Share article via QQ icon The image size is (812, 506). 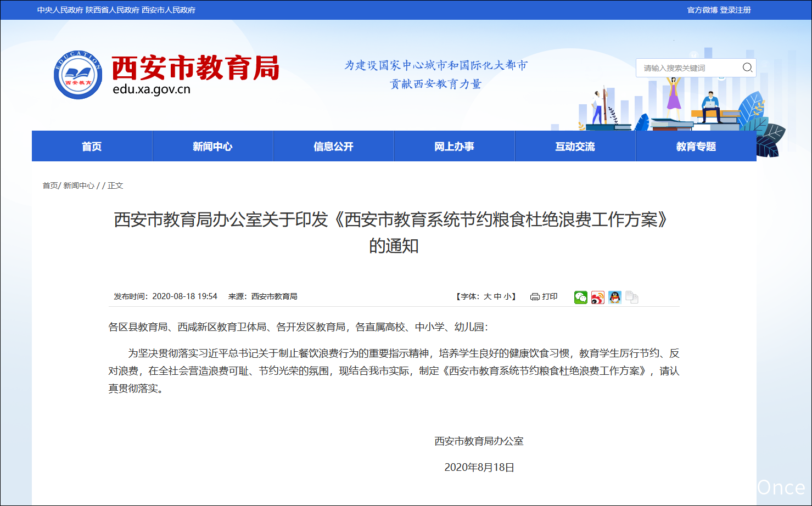coord(615,297)
